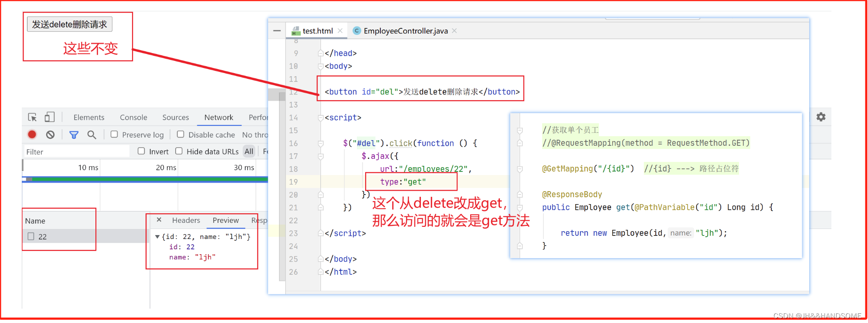Click the </script> fold marker line 23
This screenshot has height=323, width=868.
point(321,233)
